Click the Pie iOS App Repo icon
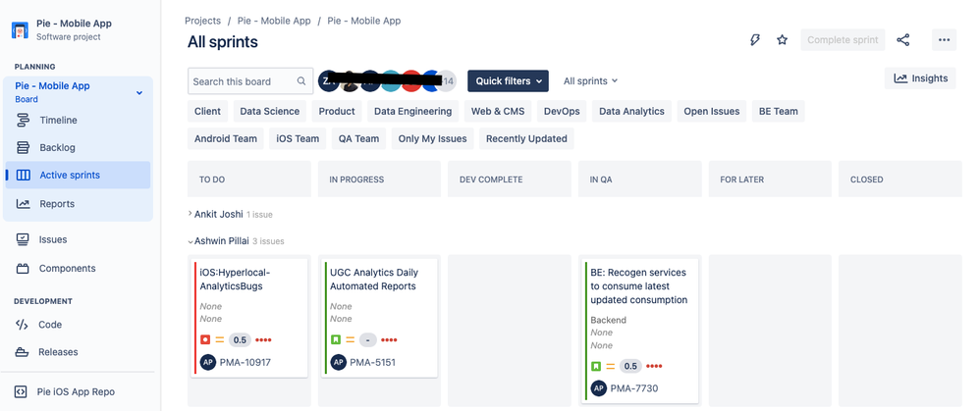980x411 pixels. pyautogui.click(x=20, y=391)
